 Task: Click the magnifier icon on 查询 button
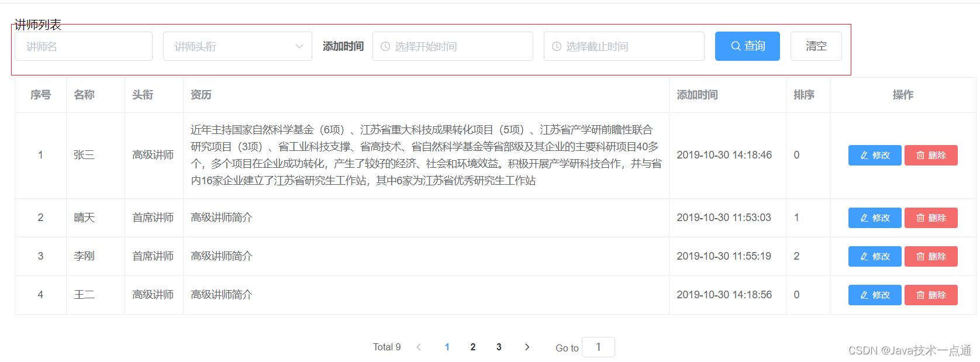(x=736, y=46)
